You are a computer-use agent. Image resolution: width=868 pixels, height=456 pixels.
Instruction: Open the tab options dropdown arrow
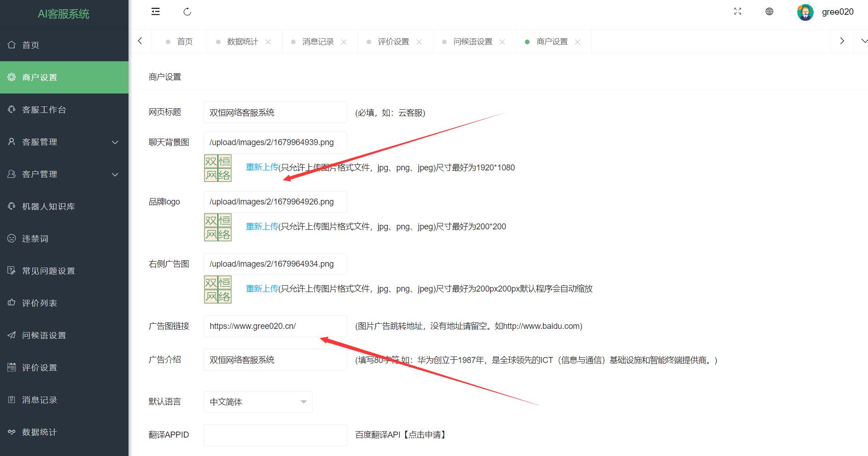[864, 41]
